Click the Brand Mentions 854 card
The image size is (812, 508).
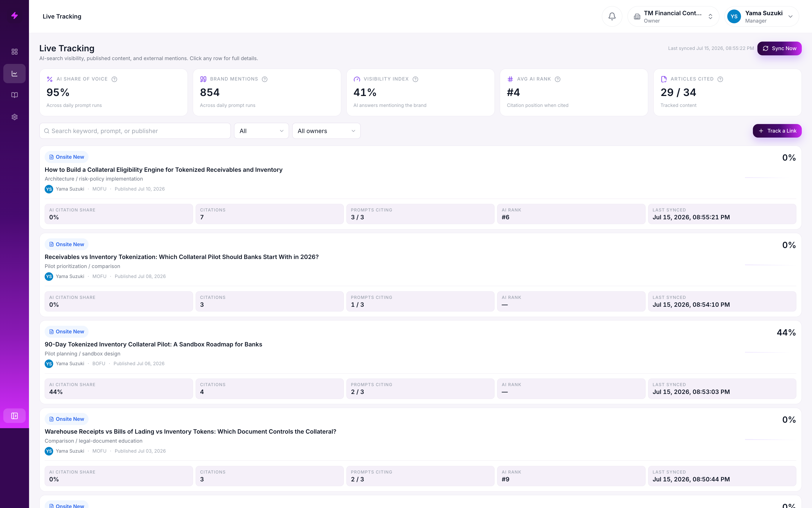[x=267, y=92]
